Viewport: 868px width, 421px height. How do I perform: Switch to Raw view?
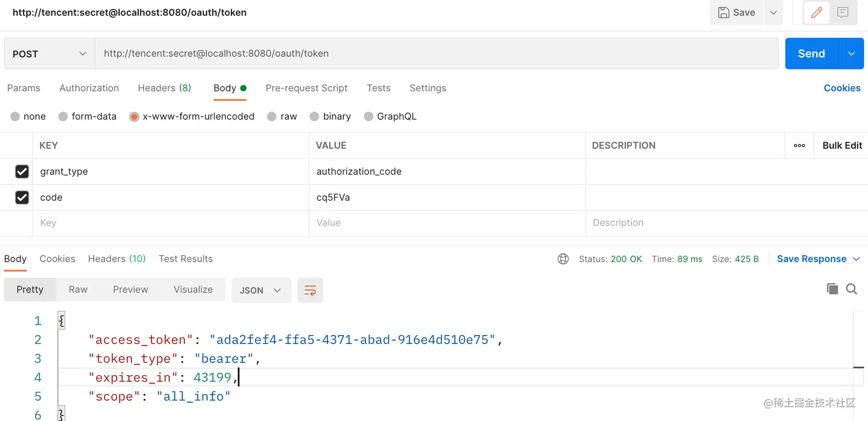click(78, 290)
